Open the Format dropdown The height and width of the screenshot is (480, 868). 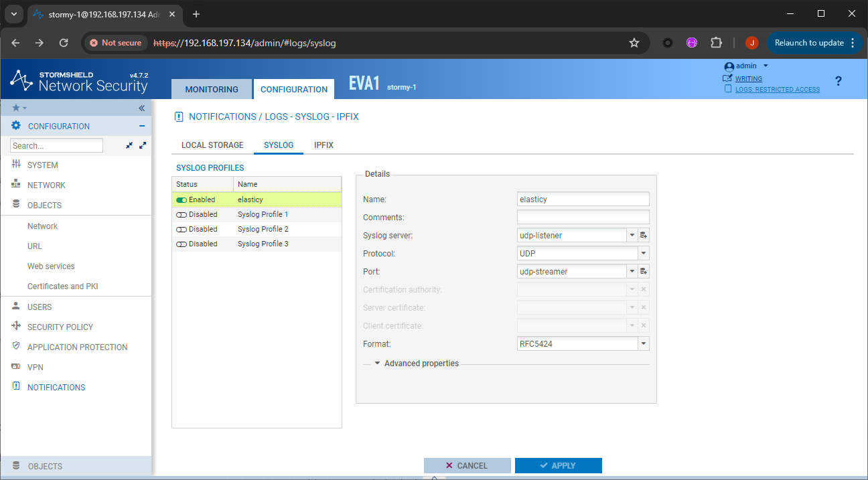click(x=641, y=343)
